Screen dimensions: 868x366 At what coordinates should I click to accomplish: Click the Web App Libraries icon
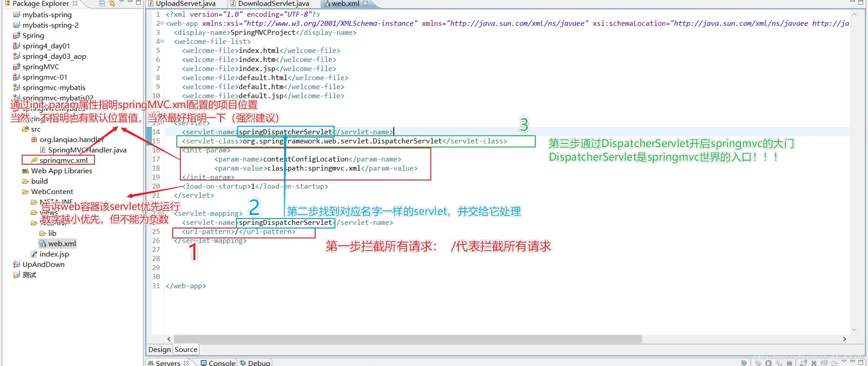[25, 171]
